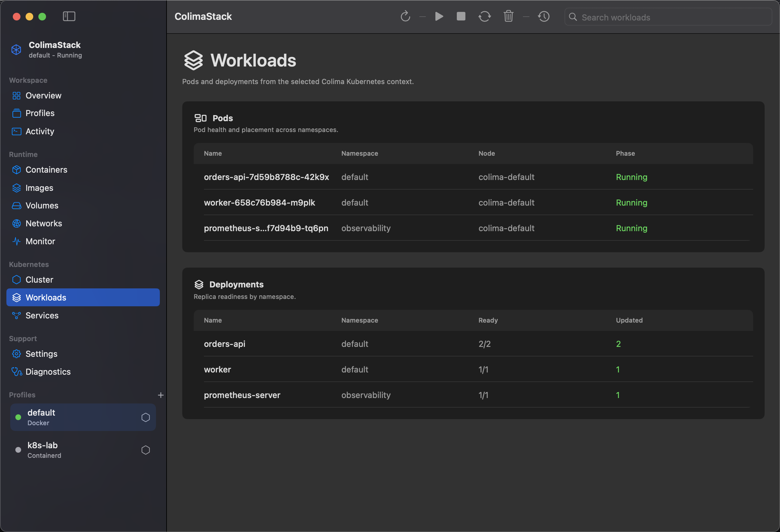
Task: Click the hexagon icon on k8s-lab profile
Action: coord(145,450)
